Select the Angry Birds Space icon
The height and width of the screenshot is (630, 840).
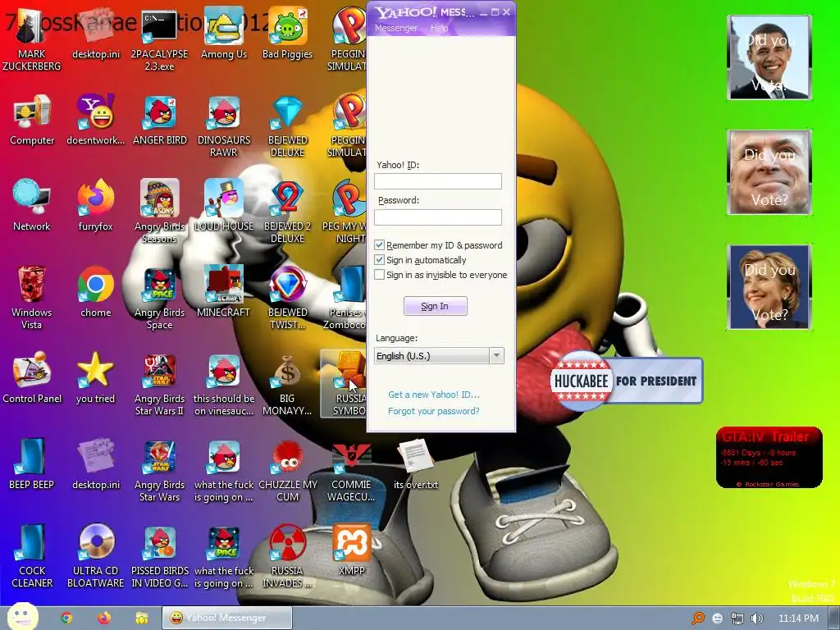pyautogui.click(x=159, y=299)
